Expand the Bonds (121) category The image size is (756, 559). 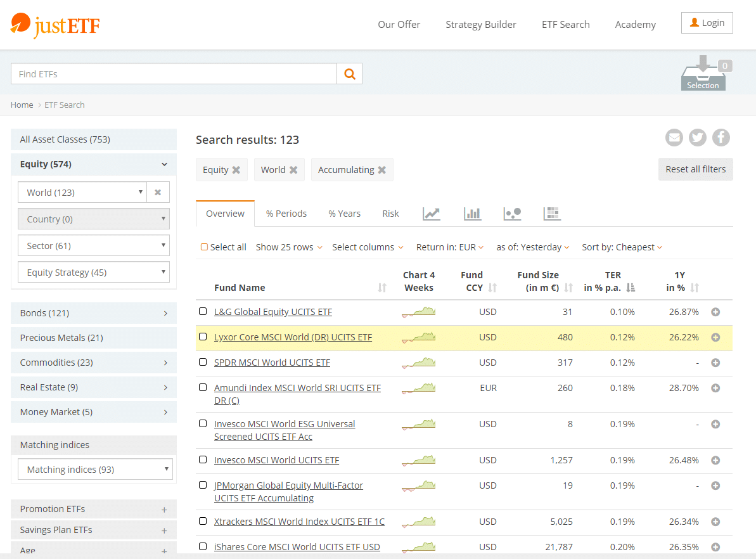tap(94, 313)
